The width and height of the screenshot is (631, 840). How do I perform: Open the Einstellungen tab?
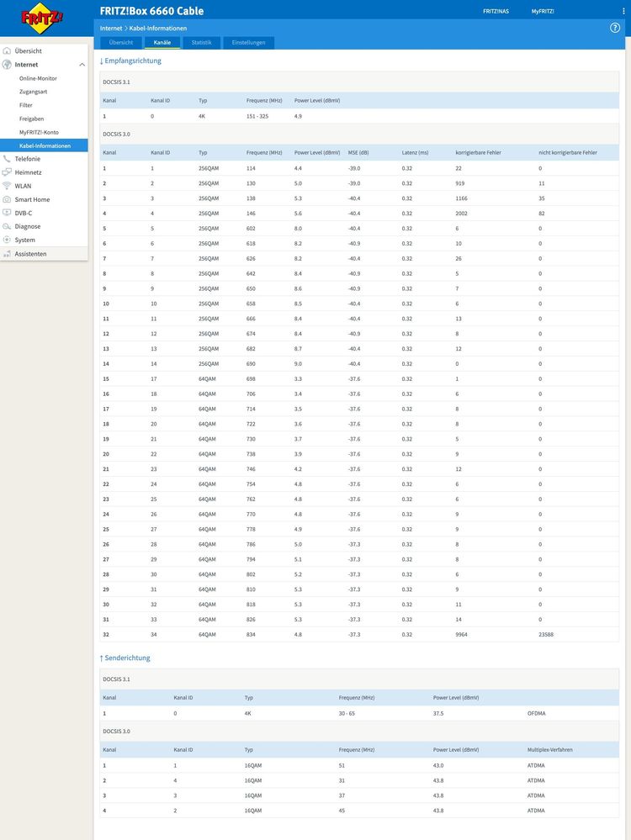point(249,42)
